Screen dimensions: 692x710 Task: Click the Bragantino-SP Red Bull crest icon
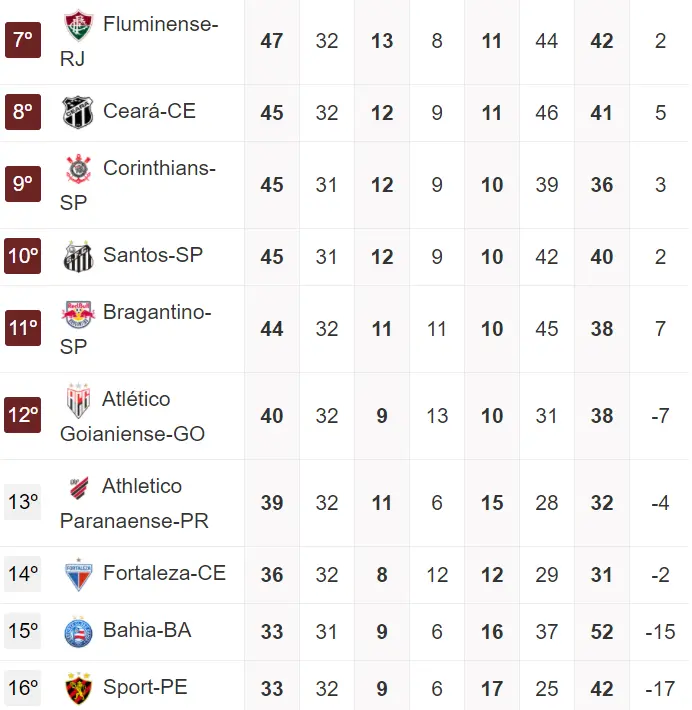click(77, 314)
